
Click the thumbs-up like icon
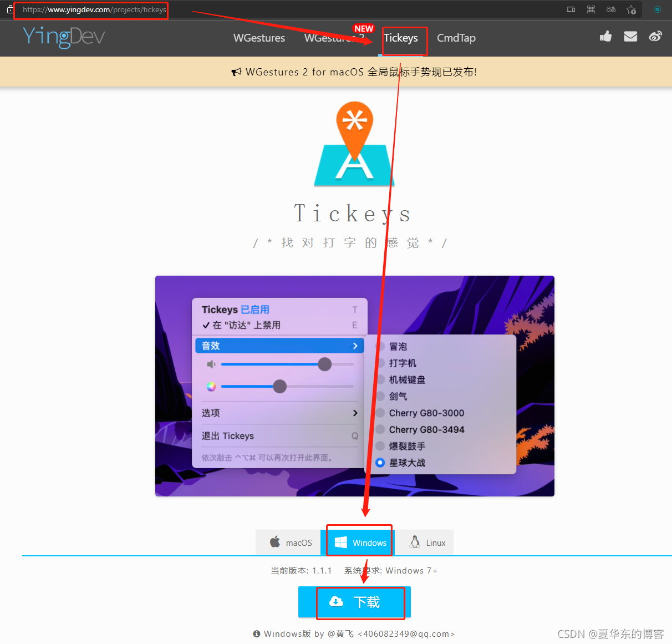[605, 37]
